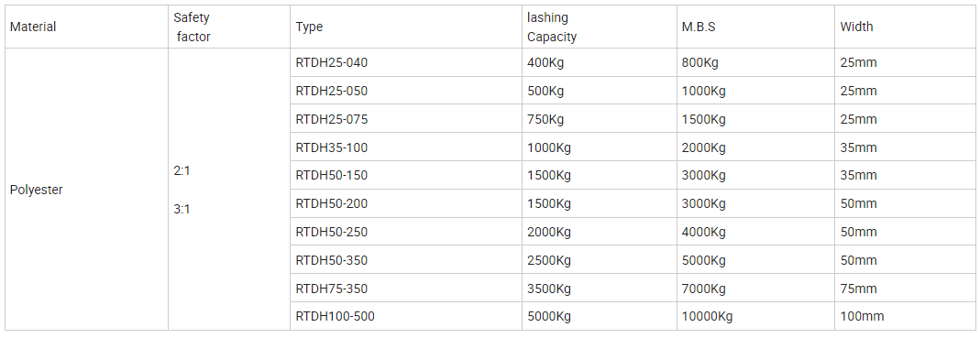Click the Type column header
980x338 pixels.
(x=309, y=27)
